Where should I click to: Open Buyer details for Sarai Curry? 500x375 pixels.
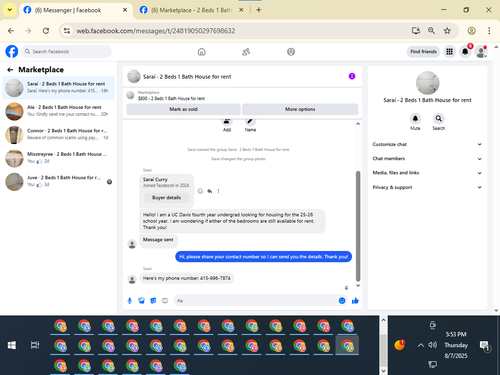167,198
